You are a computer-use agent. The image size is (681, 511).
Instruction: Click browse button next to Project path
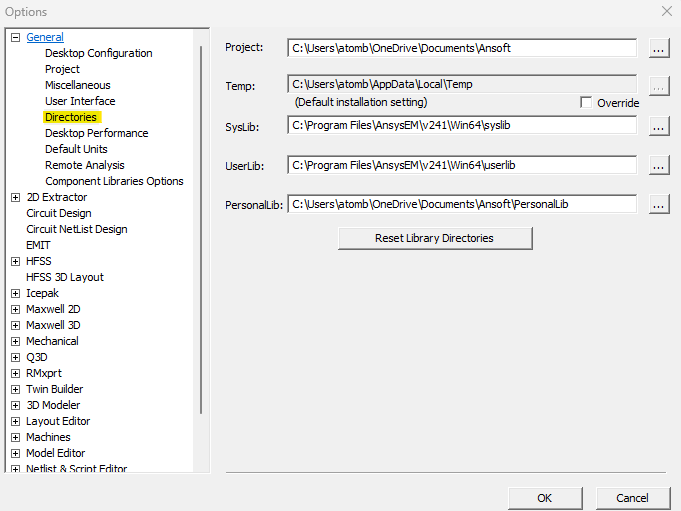coord(658,47)
